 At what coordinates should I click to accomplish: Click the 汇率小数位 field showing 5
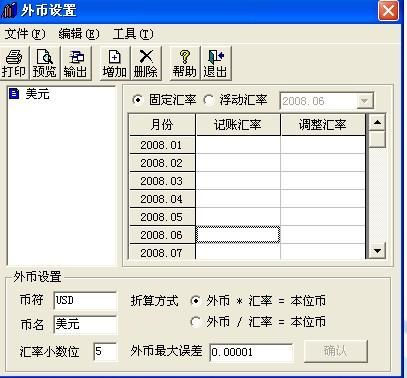point(105,351)
